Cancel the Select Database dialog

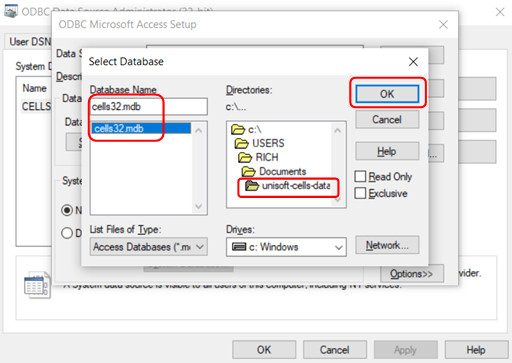(387, 119)
